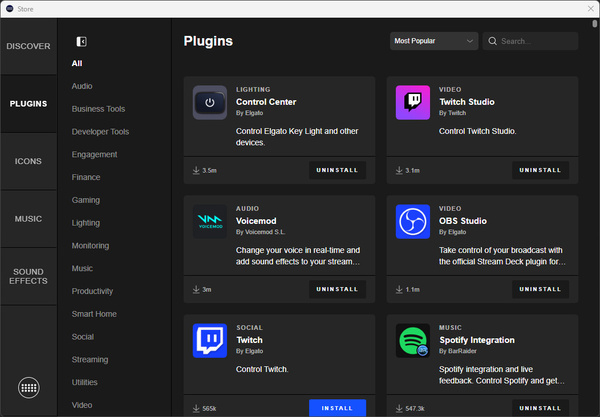This screenshot has height=417, width=600.
Task: Choose the Smart Home category
Action: pyautogui.click(x=94, y=314)
